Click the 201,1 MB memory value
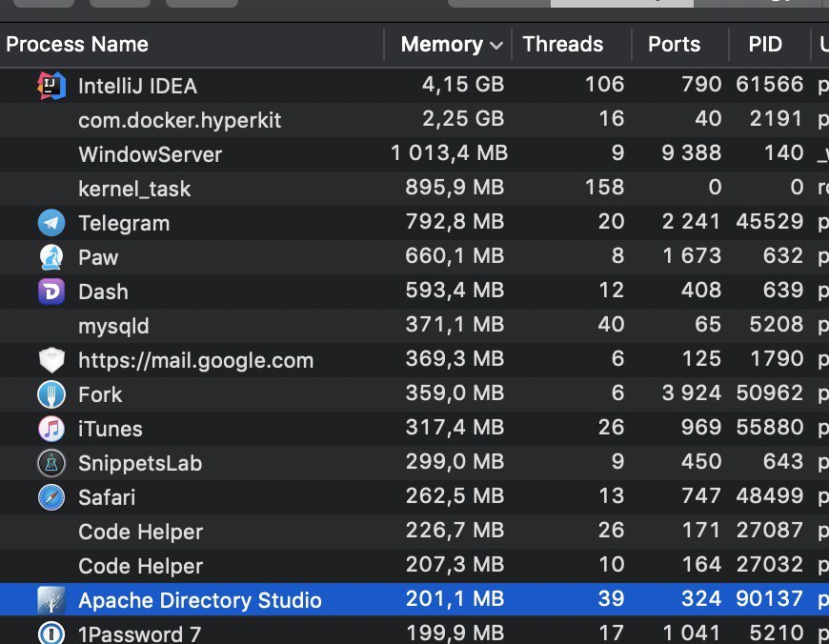Image resolution: width=829 pixels, height=644 pixels. click(455, 599)
